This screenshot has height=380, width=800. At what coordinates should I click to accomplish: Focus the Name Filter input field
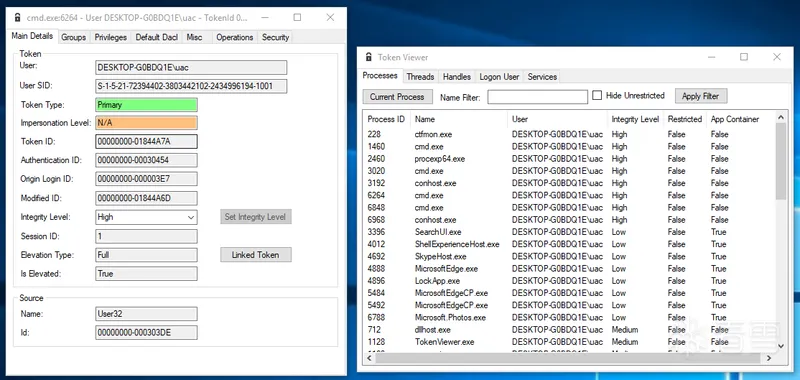tap(538, 97)
